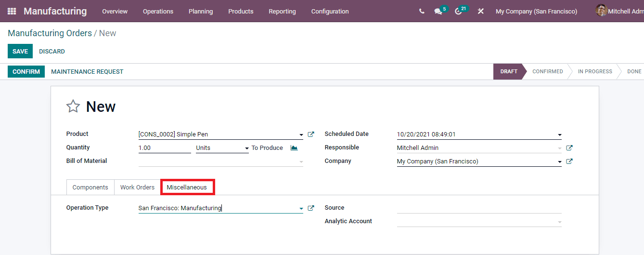Click the forecast chart icon
The image size is (644, 255).
(294, 148)
